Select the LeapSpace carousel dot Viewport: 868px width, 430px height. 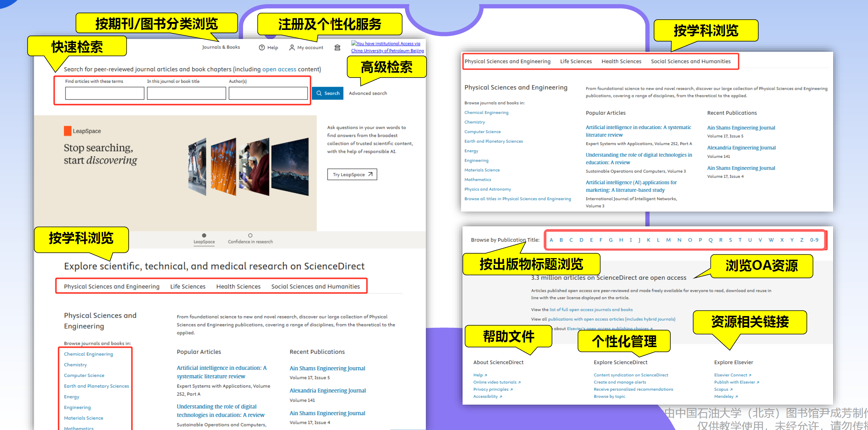204,235
